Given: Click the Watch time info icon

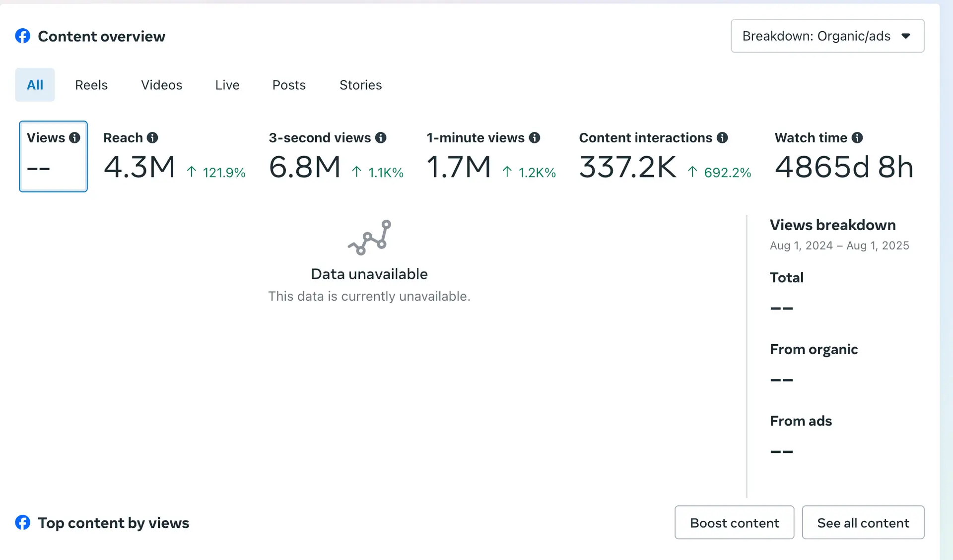Looking at the screenshot, I should 857,138.
